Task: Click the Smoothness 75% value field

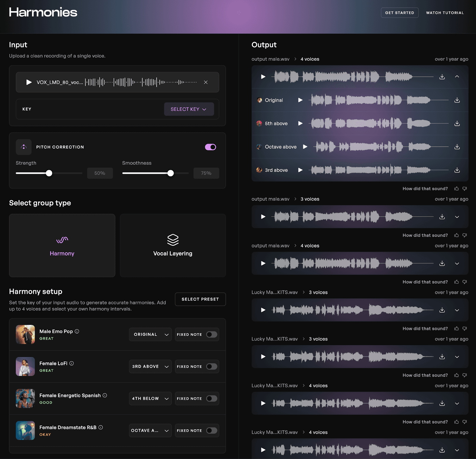Action: tap(206, 173)
